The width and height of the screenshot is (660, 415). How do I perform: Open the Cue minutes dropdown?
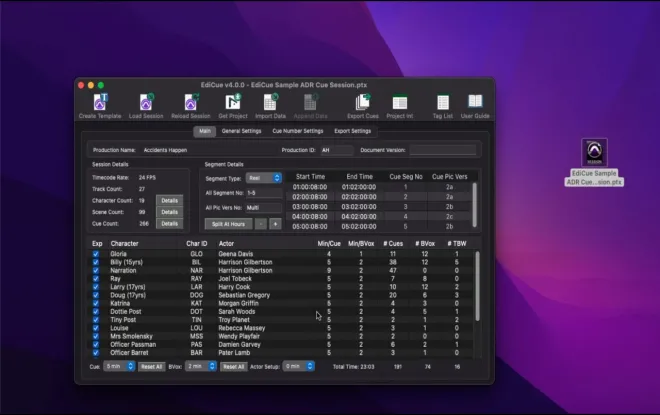pos(119,366)
